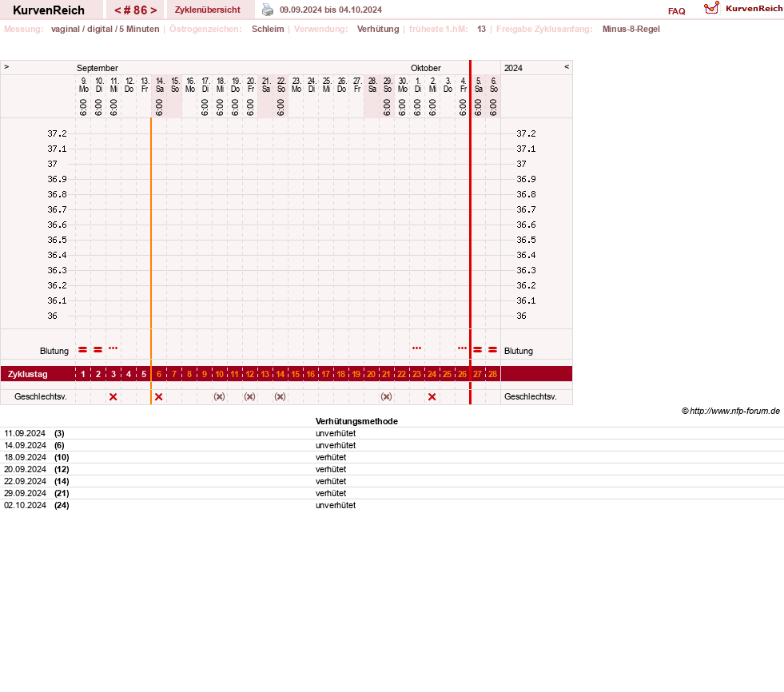The height and width of the screenshot is (692, 784).
Task: Open the Zyklenübersicht tab
Action: click(x=208, y=10)
